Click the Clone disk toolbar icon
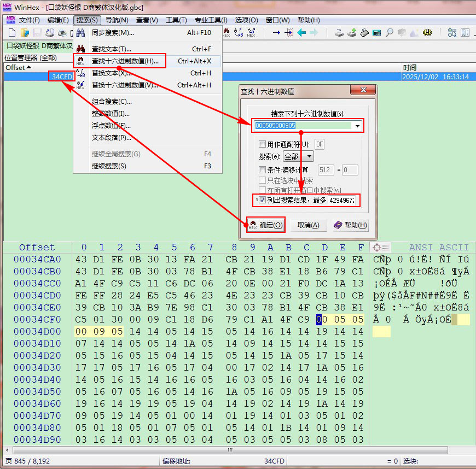The width and height of the screenshot is (476, 469). pyautogui.click(x=352, y=32)
